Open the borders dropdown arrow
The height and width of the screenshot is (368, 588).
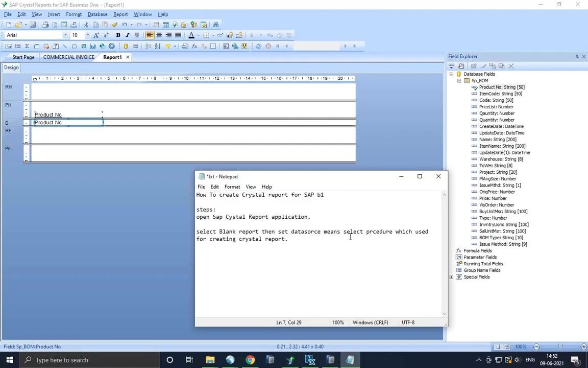pos(213,35)
